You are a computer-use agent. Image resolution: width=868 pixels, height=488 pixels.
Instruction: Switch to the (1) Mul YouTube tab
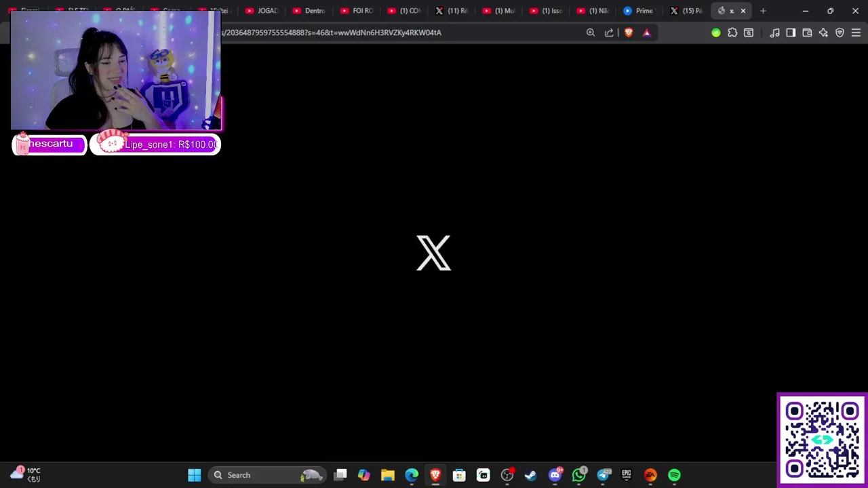pyautogui.click(x=499, y=11)
